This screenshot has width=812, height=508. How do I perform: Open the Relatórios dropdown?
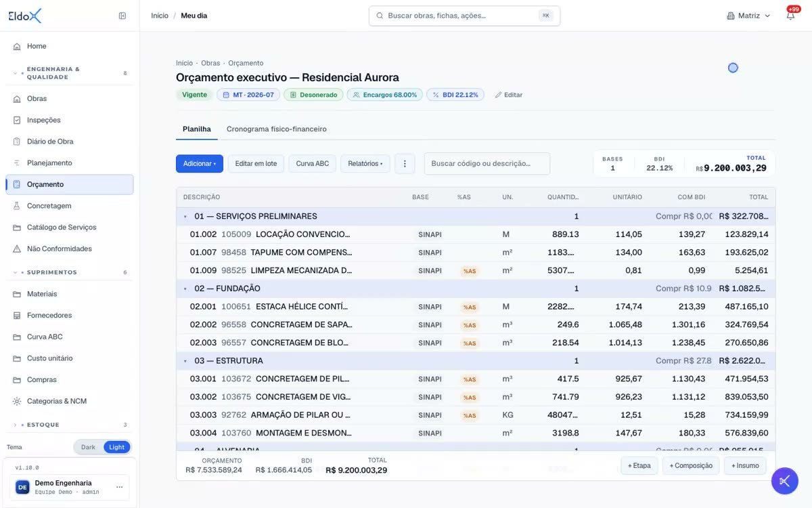[365, 164]
